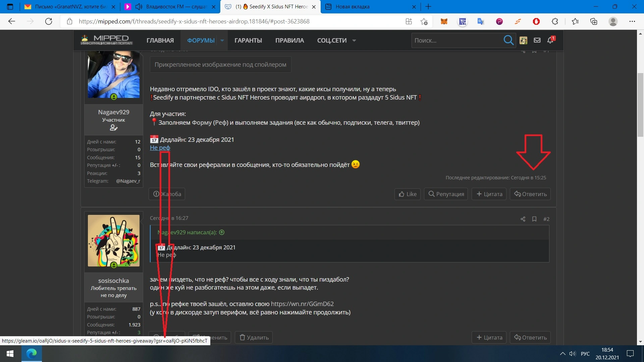The image size is (644, 362).
Task: Open the #2 post permalink
Action: click(x=546, y=219)
